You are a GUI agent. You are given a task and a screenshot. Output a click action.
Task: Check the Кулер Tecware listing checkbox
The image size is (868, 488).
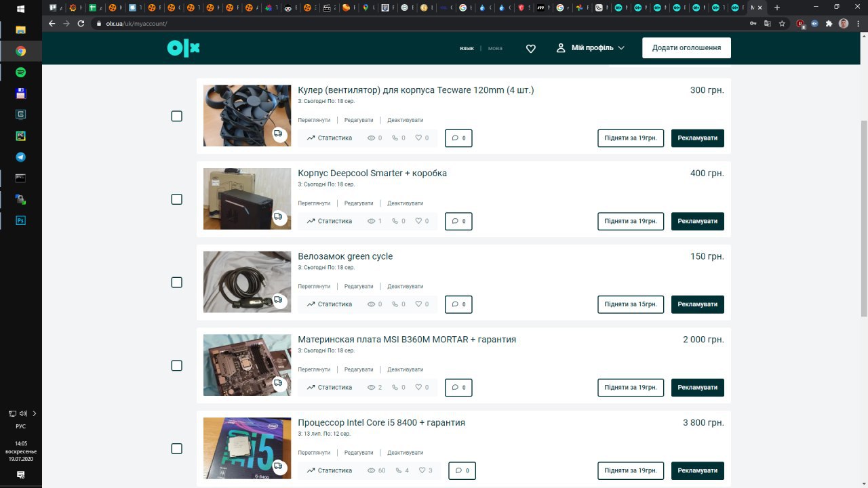[177, 116]
